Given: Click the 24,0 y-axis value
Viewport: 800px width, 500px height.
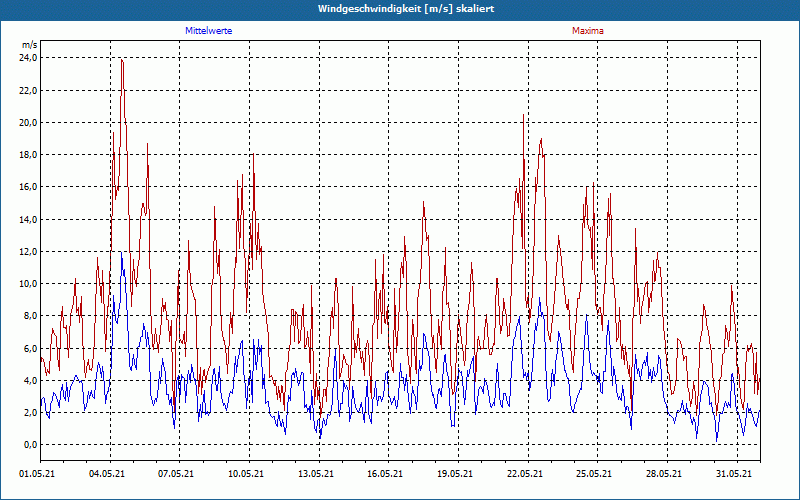Looking at the screenshot, I should pyautogui.click(x=29, y=58).
